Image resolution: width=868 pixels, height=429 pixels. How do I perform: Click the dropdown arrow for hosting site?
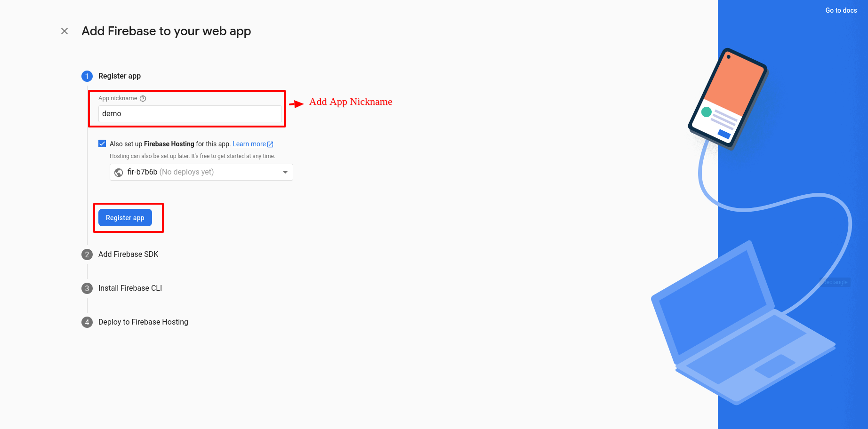285,173
